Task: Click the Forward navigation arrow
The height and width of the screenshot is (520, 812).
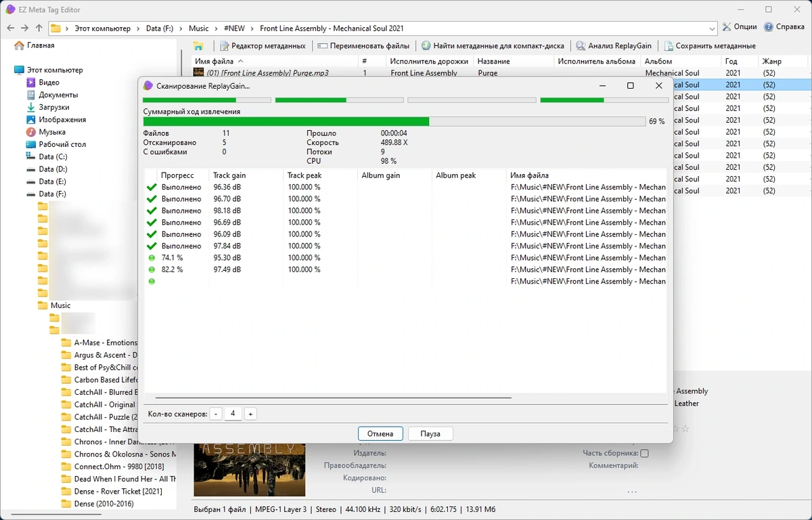Action: (24, 28)
